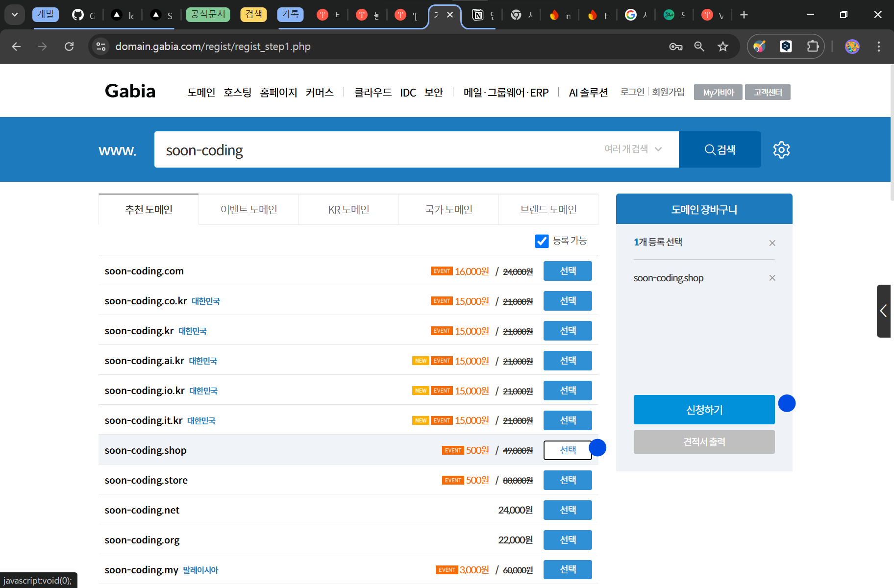Open the search settings gear icon
The height and width of the screenshot is (588, 894).
point(781,150)
